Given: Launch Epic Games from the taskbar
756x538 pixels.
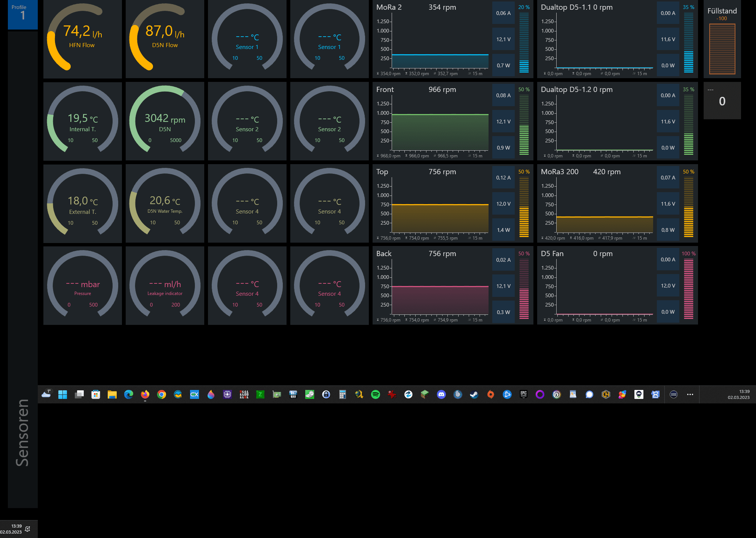Looking at the screenshot, I should (524, 394).
